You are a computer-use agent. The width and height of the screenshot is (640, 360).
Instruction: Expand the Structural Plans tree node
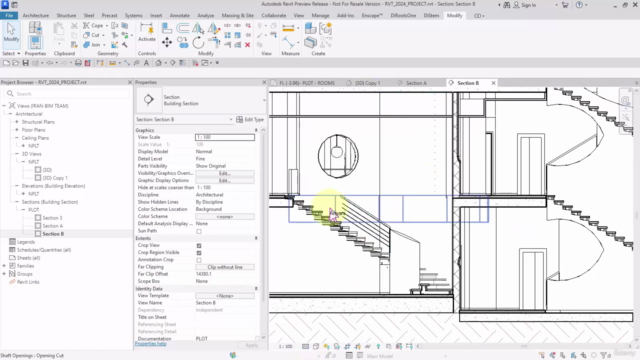tap(17, 122)
